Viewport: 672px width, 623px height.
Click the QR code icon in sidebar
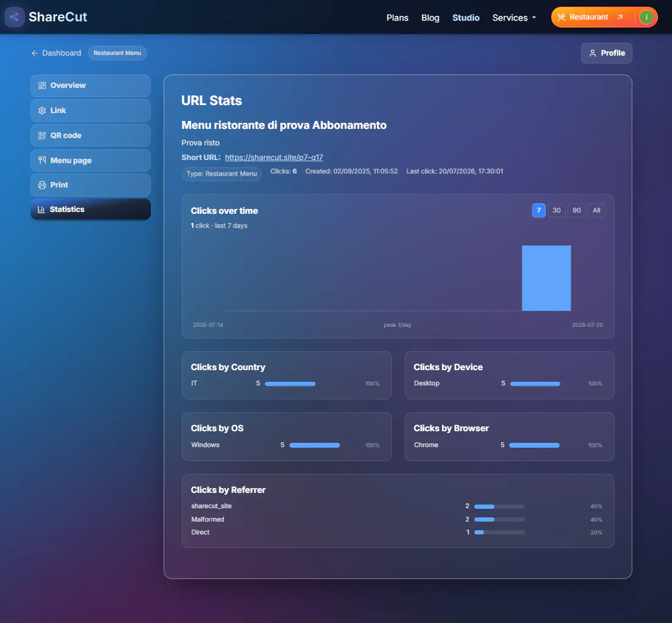(42, 136)
